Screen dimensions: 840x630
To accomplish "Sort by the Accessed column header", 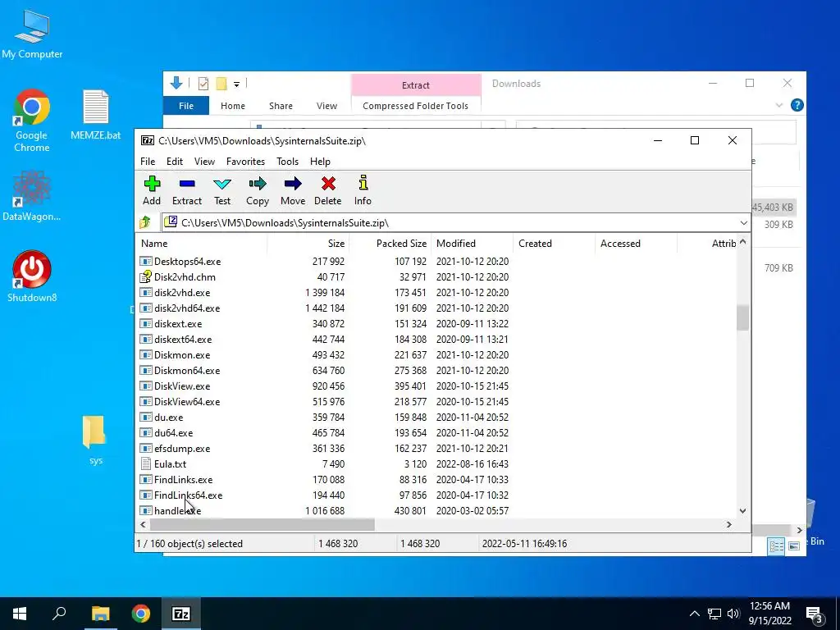I will coord(636,243).
